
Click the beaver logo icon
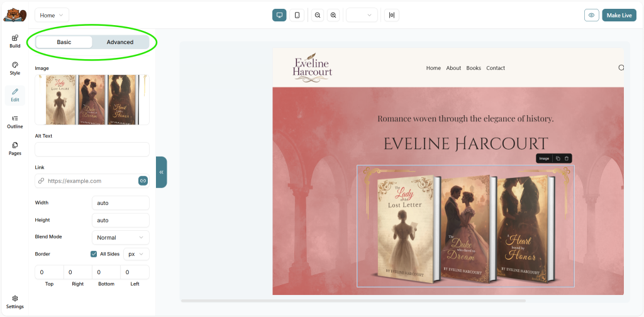(x=15, y=15)
